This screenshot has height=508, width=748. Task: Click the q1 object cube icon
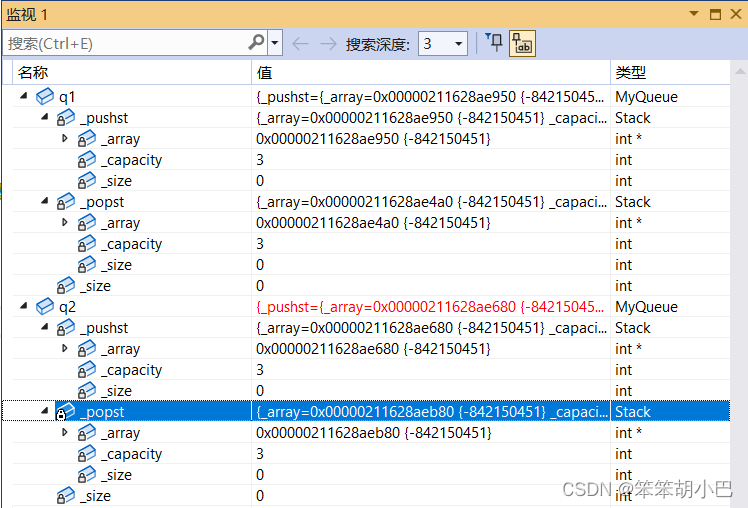[x=45, y=96]
